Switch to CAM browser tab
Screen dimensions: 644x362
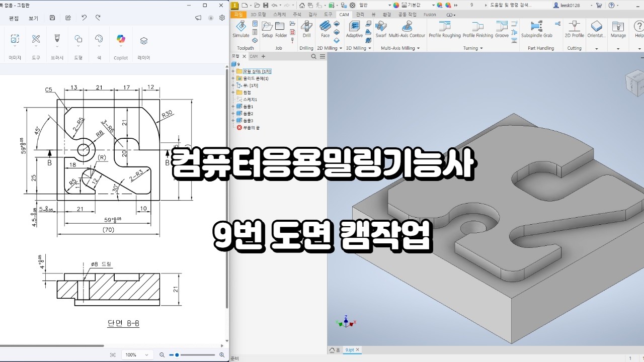(x=254, y=56)
